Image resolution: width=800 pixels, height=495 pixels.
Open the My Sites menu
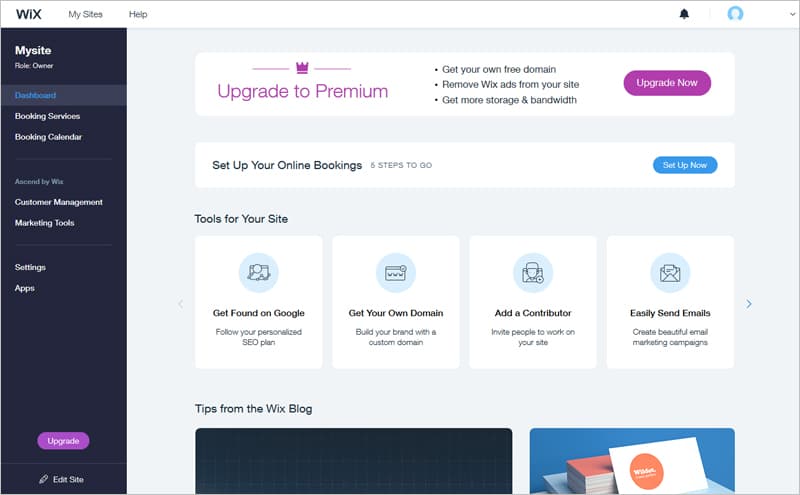pos(85,14)
